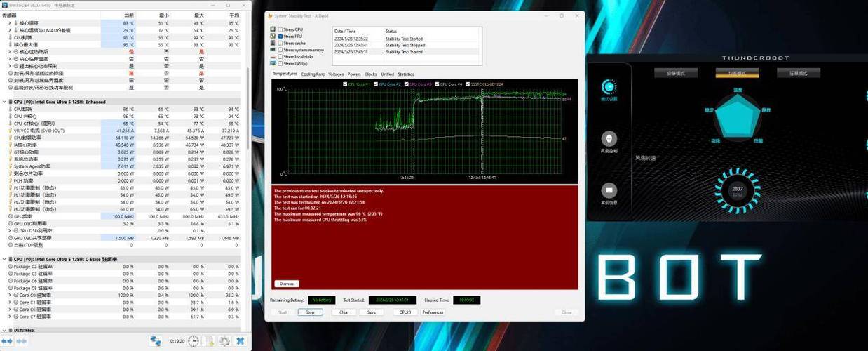Viewport: 868px width, 351px height.
Task: Select the Temperatures tab
Action: point(285,74)
